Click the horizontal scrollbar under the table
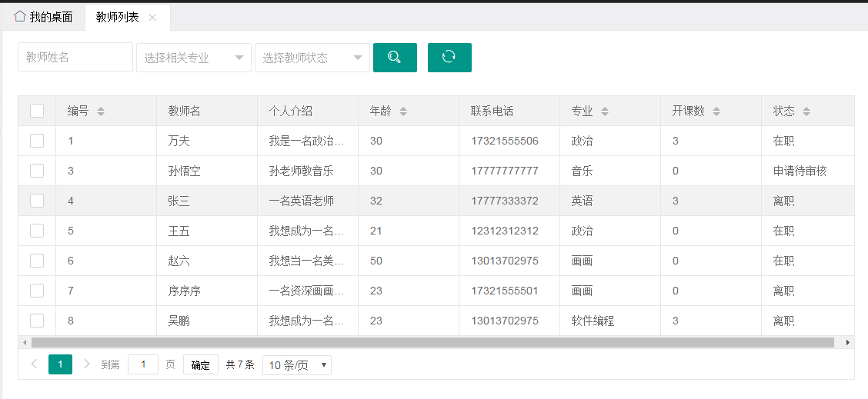868x399 pixels. 431,342
